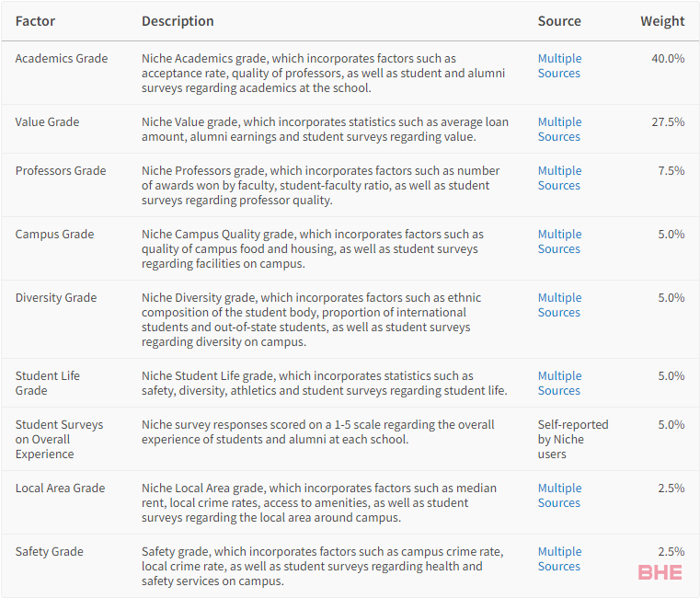
Task: Select the 27.5% weight value
Action: (668, 122)
